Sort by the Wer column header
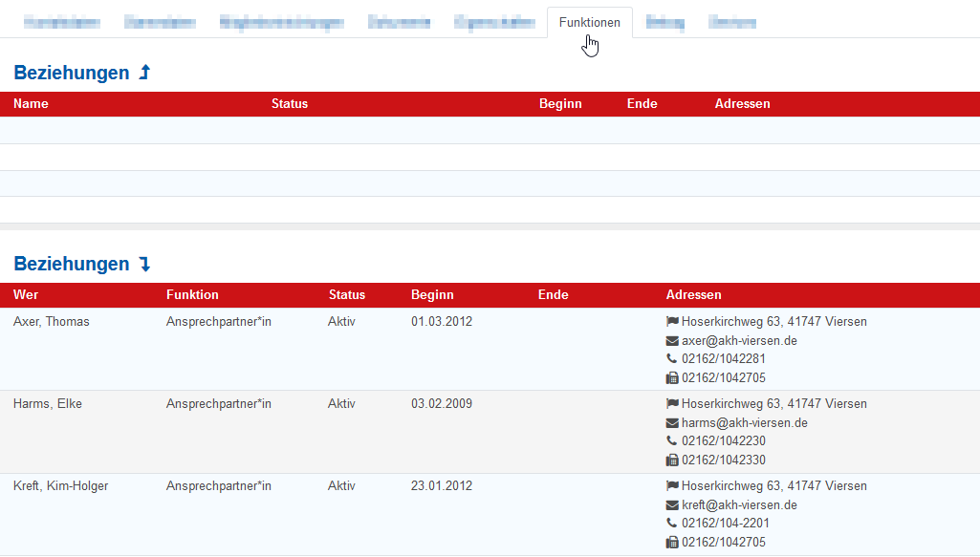Viewport: 980px width, 557px height. coord(26,295)
